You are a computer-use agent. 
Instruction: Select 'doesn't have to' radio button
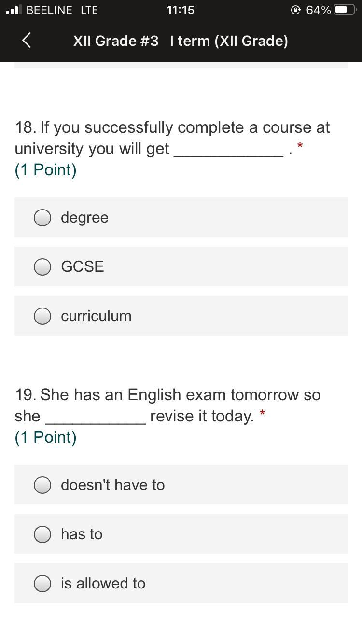click(42, 485)
